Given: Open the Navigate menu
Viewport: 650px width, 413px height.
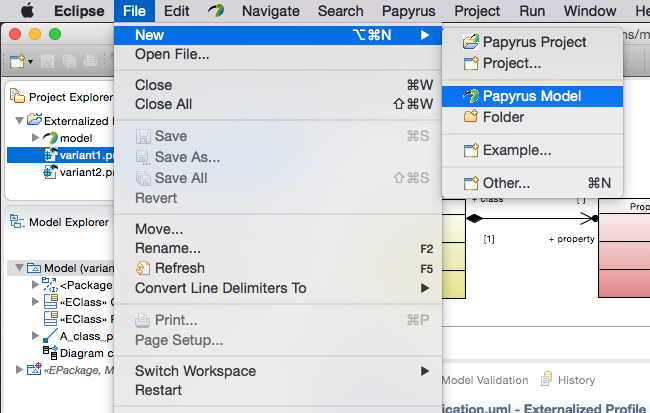Looking at the screenshot, I should click(x=271, y=11).
